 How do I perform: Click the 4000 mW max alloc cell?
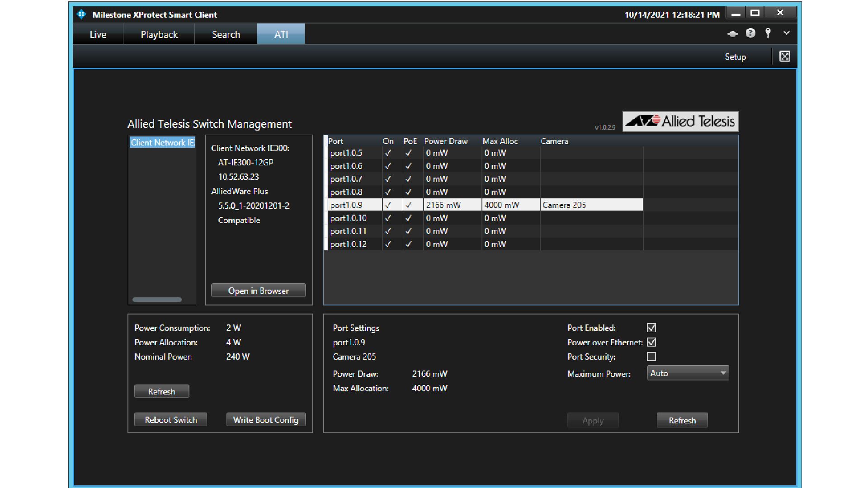click(511, 205)
